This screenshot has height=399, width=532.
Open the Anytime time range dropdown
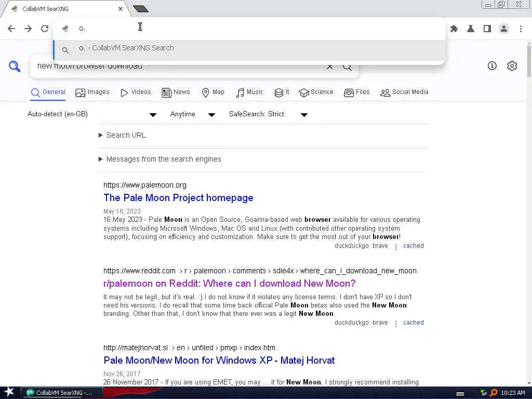192,114
